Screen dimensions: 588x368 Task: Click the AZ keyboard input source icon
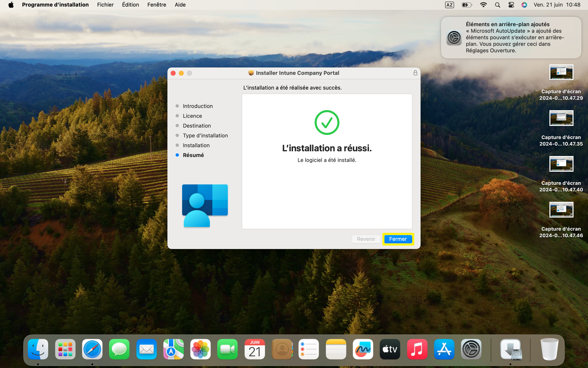(449, 5)
